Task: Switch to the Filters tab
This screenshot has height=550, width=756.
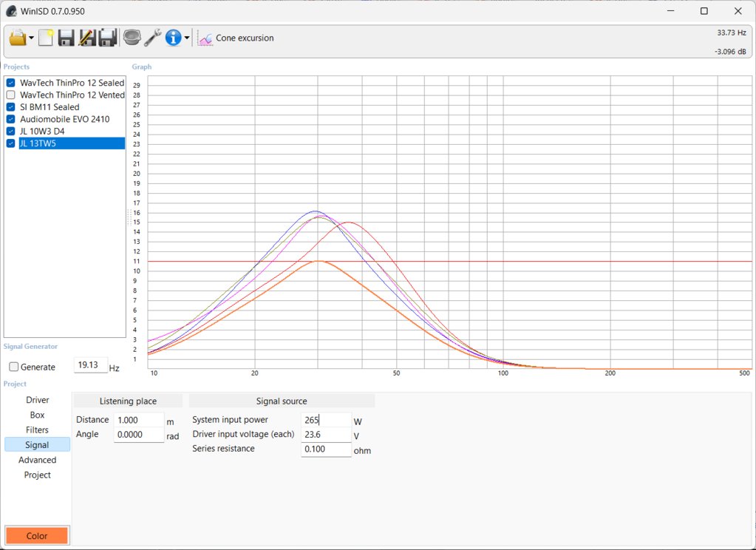Action: [37, 430]
